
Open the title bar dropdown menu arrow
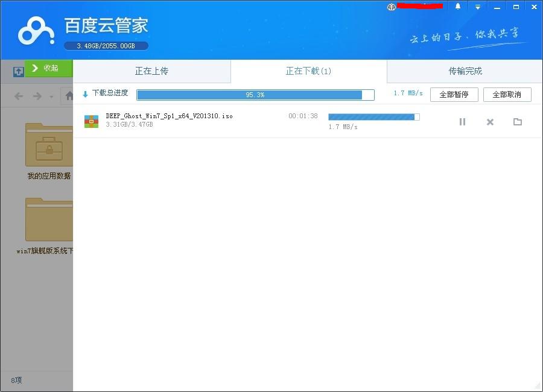tap(478, 7)
